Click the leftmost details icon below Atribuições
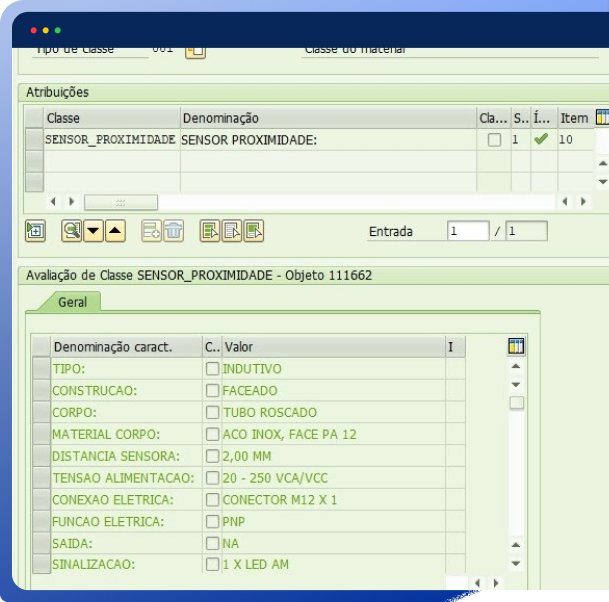Viewport: 609px width, 602px height. click(x=35, y=231)
